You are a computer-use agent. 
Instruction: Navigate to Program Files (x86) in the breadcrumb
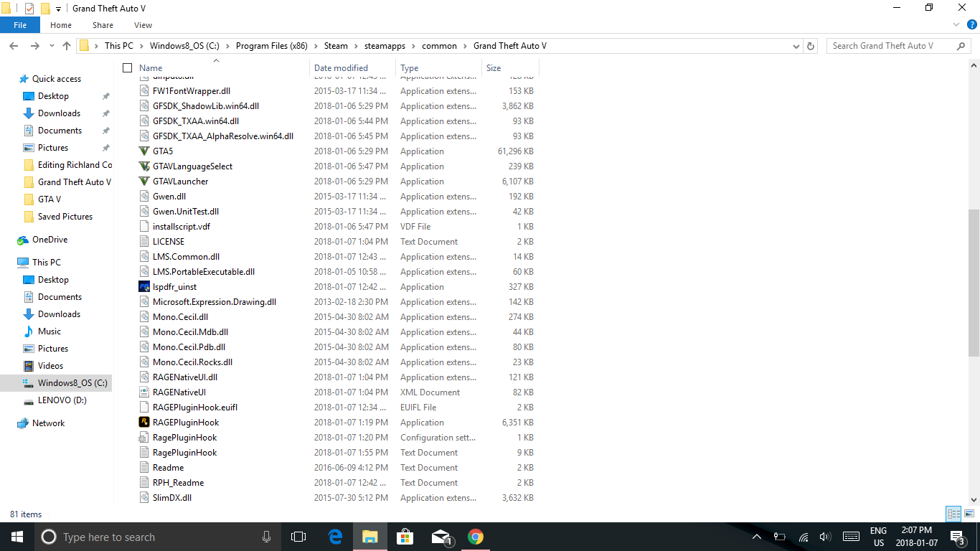(271, 46)
